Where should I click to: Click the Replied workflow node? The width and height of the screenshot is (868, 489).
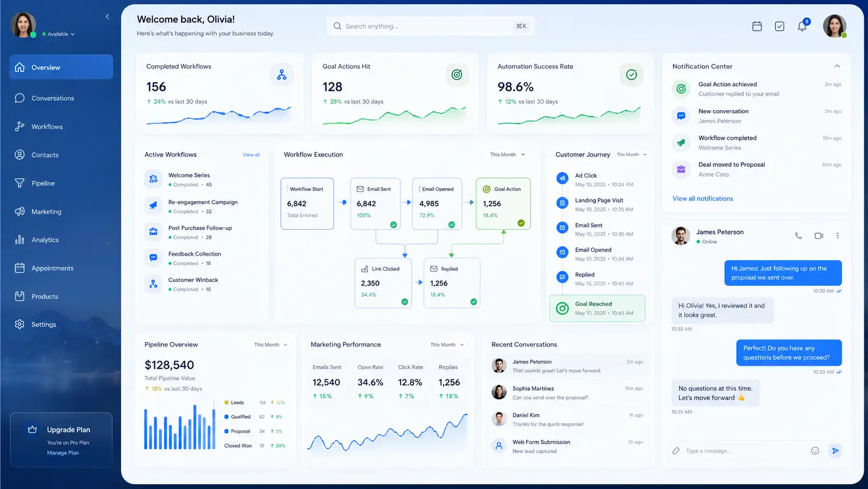point(452,283)
